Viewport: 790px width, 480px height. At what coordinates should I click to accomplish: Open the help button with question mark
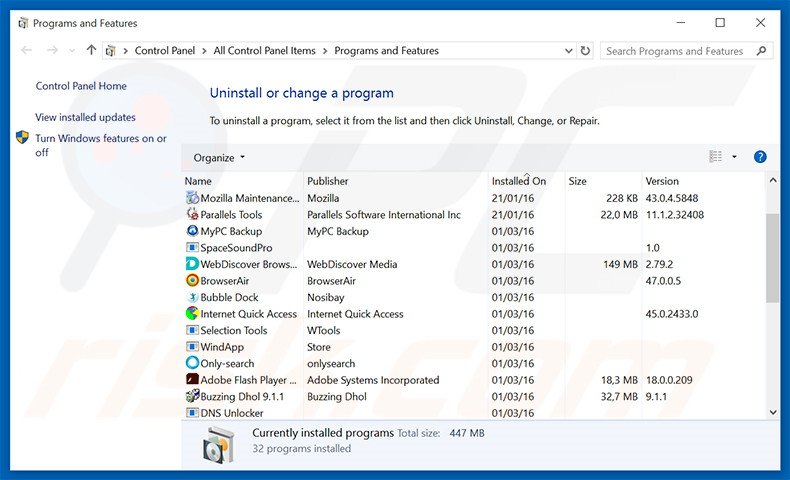tap(760, 157)
